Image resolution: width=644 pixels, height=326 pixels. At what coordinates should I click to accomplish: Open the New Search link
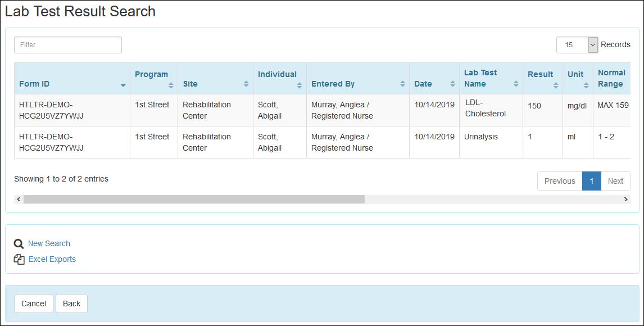49,244
